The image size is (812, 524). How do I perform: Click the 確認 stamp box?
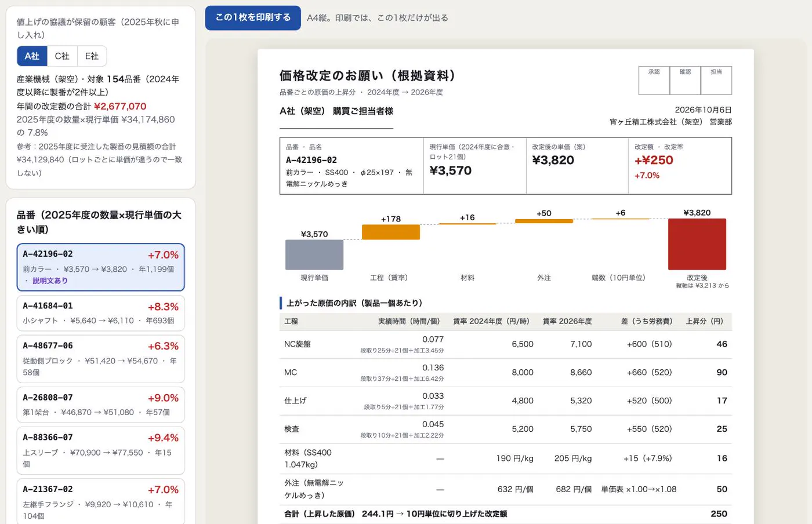tap(685, 81)
